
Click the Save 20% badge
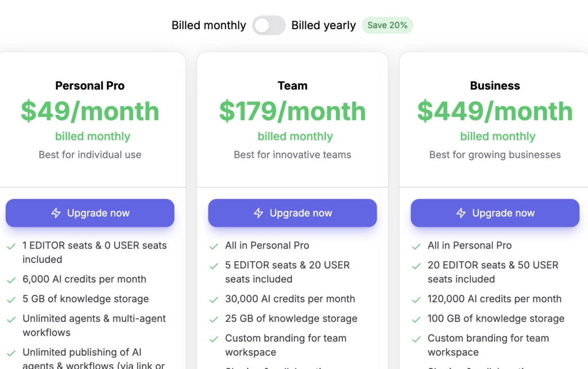coord(388,25)
